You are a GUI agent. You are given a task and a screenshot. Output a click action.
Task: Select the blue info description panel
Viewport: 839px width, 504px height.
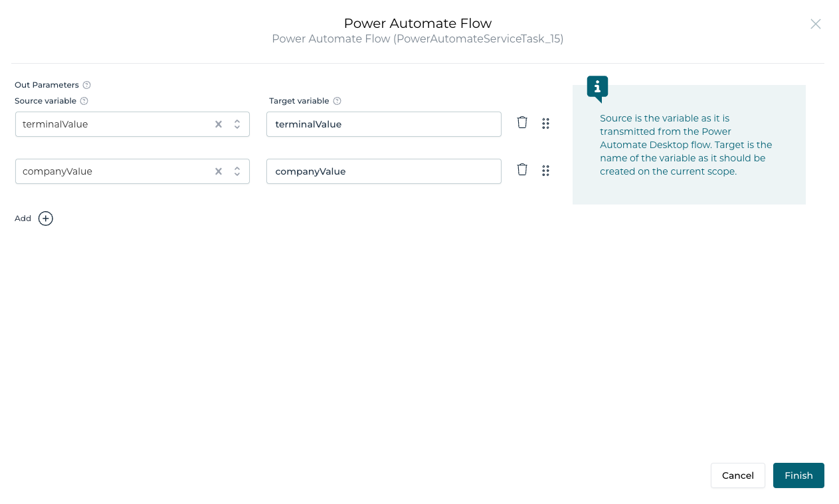click(x=689, y=144)
